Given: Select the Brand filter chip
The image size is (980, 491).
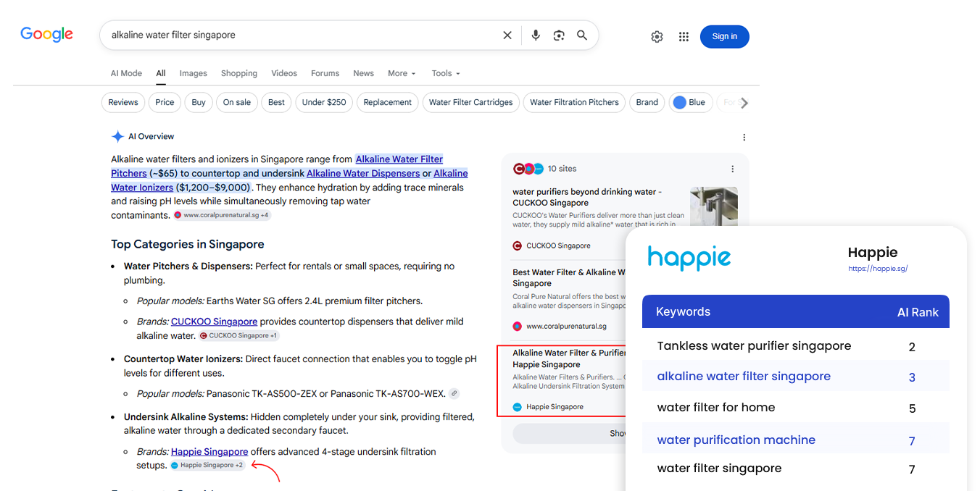Looking at the screenshot, I should click(647, 102).
